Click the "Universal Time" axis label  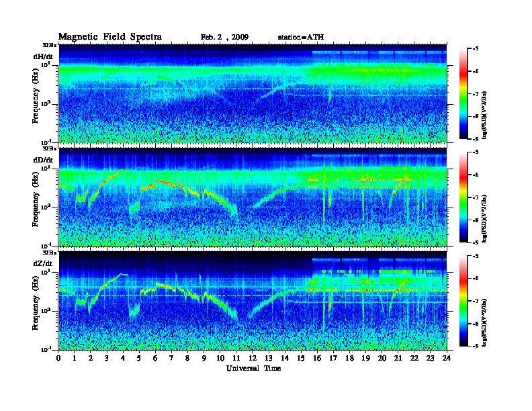(x=253, y=368)
